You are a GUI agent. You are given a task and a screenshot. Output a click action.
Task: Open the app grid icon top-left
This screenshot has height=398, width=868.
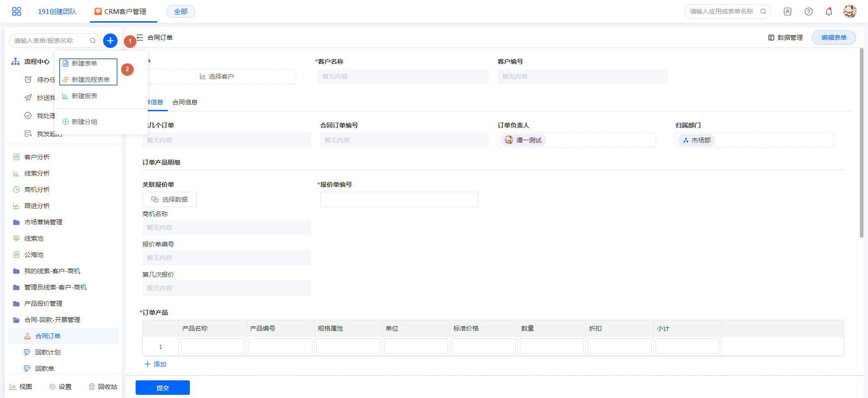[17, 11]
